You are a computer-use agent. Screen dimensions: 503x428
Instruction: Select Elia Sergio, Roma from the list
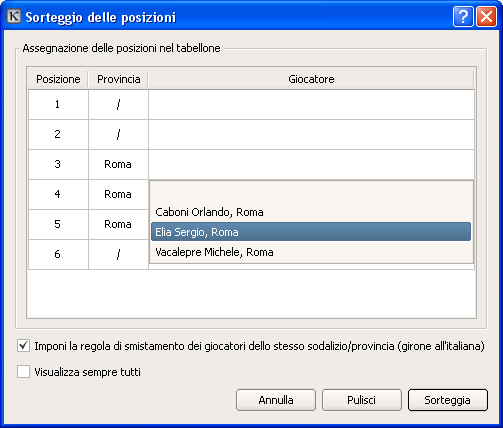311,232
